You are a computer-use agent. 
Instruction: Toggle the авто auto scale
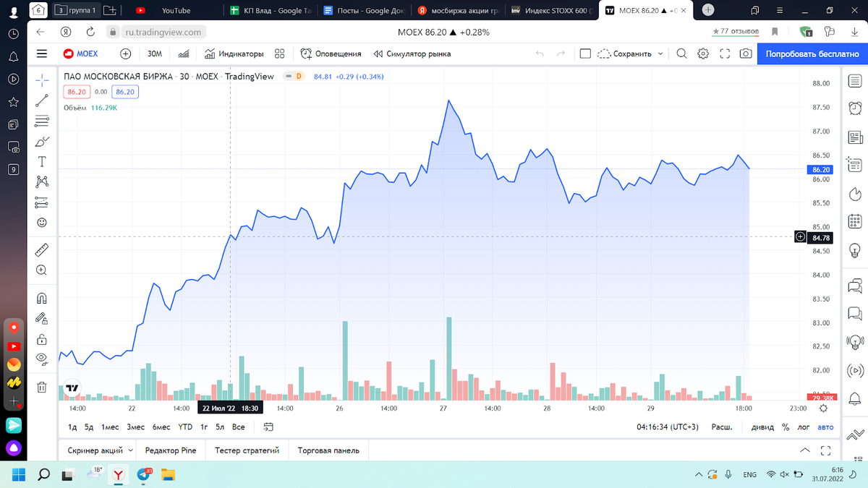click(825, 427)
